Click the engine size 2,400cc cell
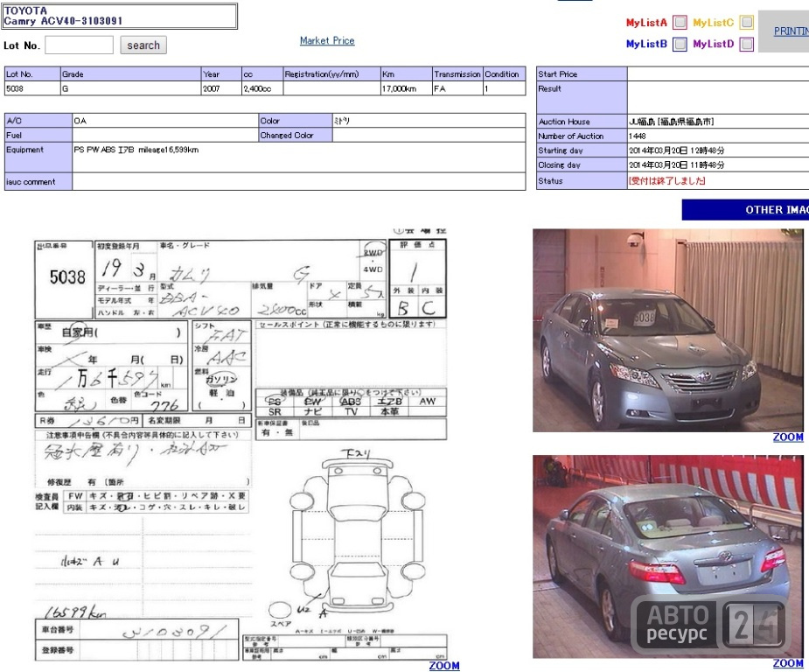Viewport: 809px width, 672px height. tap(262, 88)
